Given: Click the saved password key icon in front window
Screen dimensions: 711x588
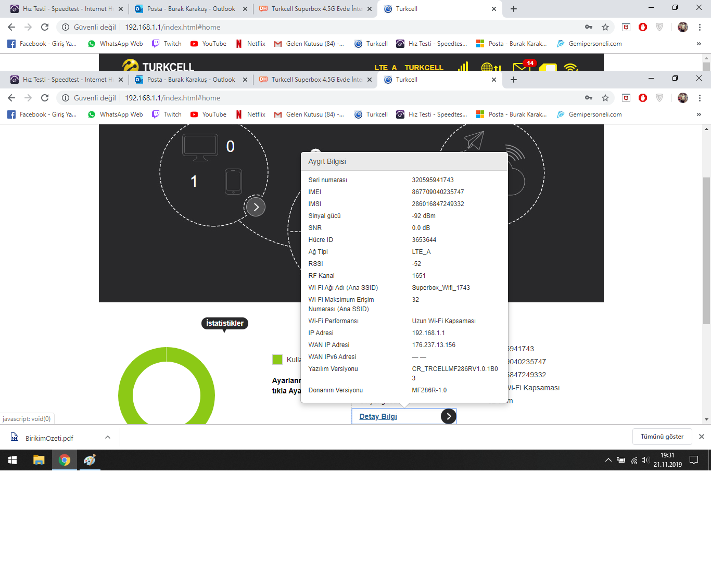Looking at the screenshot, I should coord(589,98).
